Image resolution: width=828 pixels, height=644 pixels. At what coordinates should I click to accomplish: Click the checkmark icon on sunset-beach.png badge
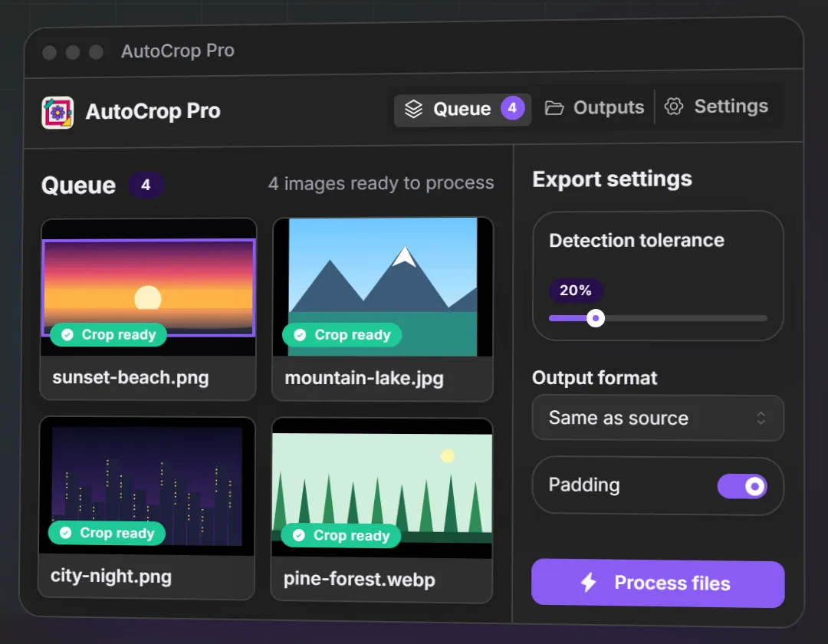(x=67, y=335)
